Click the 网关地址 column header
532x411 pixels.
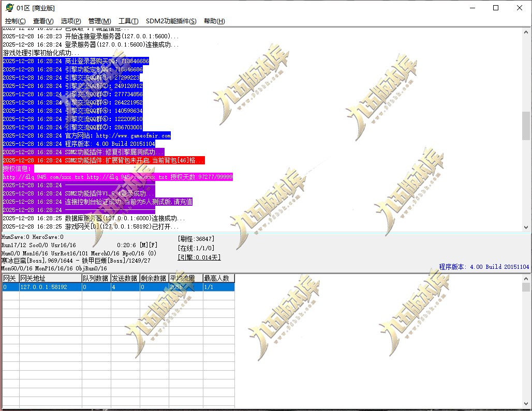pyautogui.click(x=51, y=278)
